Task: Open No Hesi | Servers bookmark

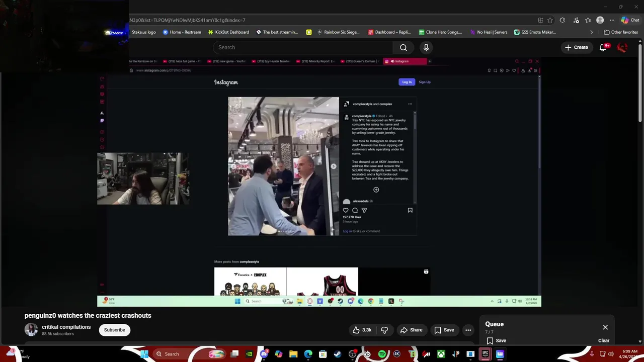Action: tap(489, 32)
